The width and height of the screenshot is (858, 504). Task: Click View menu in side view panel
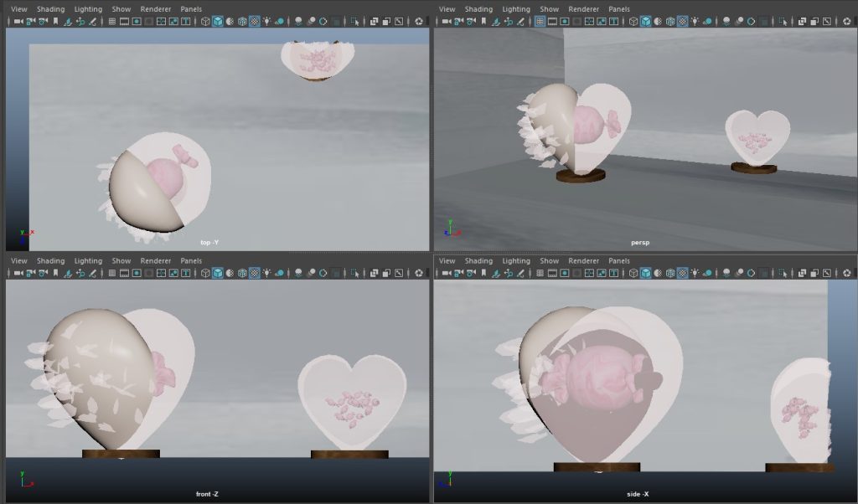447,261
